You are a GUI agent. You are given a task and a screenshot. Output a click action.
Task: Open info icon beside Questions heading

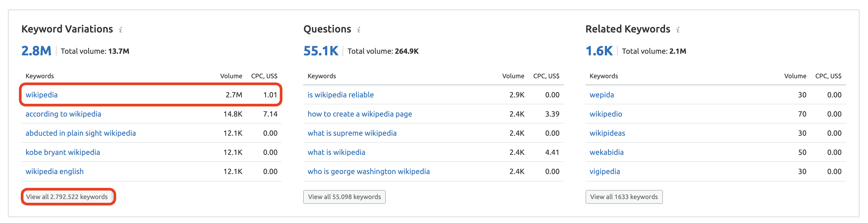click(x=359, y=30)
